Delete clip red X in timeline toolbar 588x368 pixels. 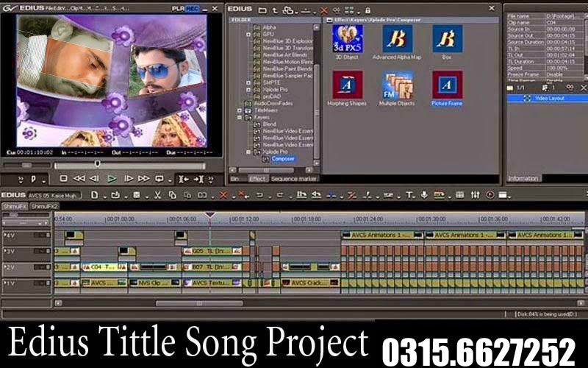pos(223,195)
